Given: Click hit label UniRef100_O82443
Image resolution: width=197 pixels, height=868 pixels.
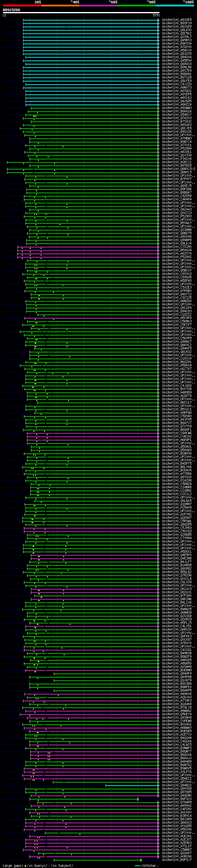Looking at the screenshot, I should [177, 210].
